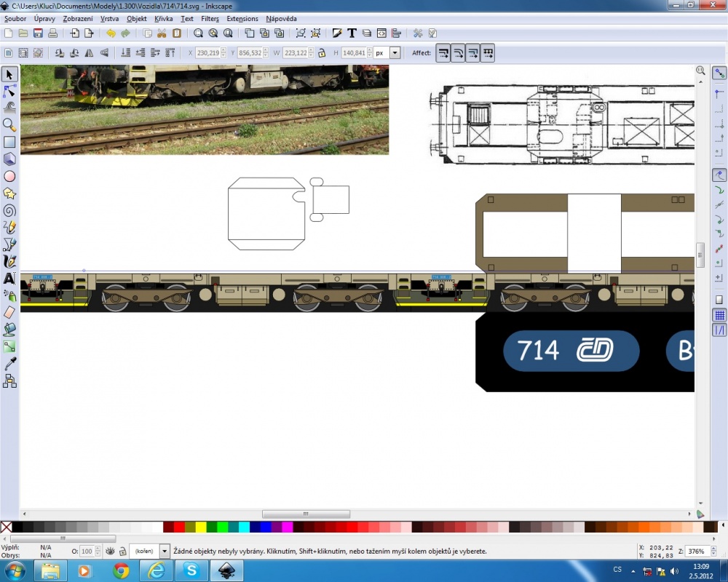728x582 pixels.
Task: Pick the Rectangle drawing tool
Action: click(9, 142)
